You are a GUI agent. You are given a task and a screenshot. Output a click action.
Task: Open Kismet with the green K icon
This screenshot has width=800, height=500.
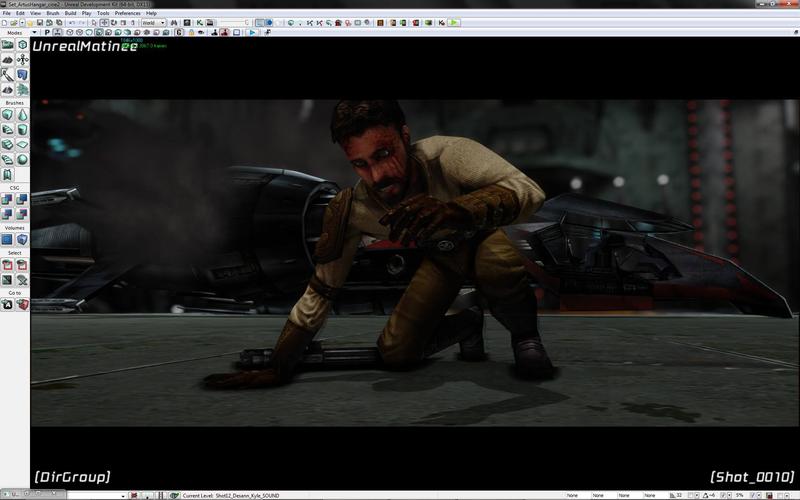point(199,23)
